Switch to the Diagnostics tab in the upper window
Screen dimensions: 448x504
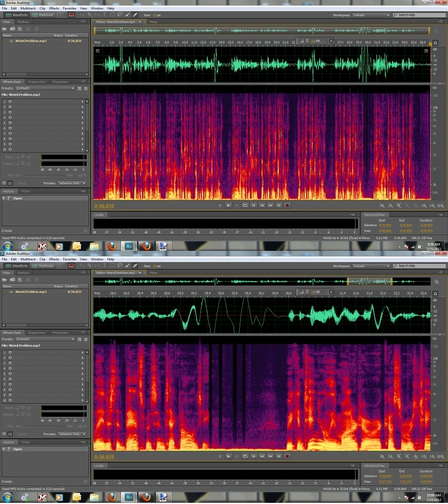pos(36,82)
